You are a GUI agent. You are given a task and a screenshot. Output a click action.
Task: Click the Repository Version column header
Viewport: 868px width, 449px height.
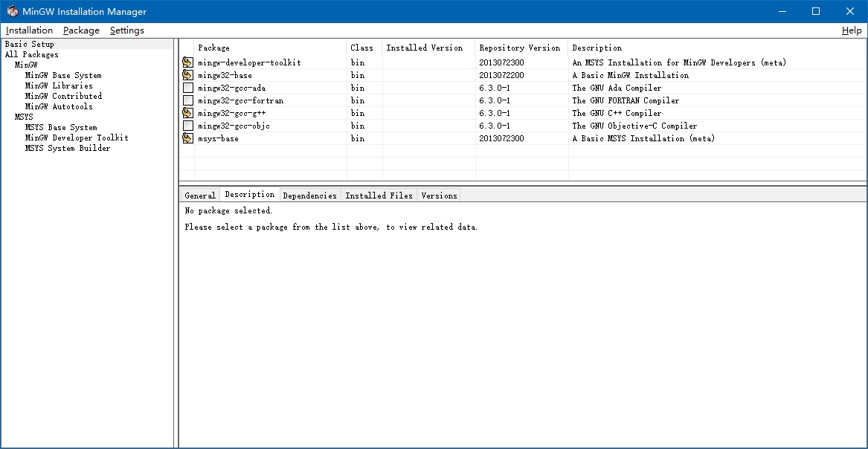[519, 47]
